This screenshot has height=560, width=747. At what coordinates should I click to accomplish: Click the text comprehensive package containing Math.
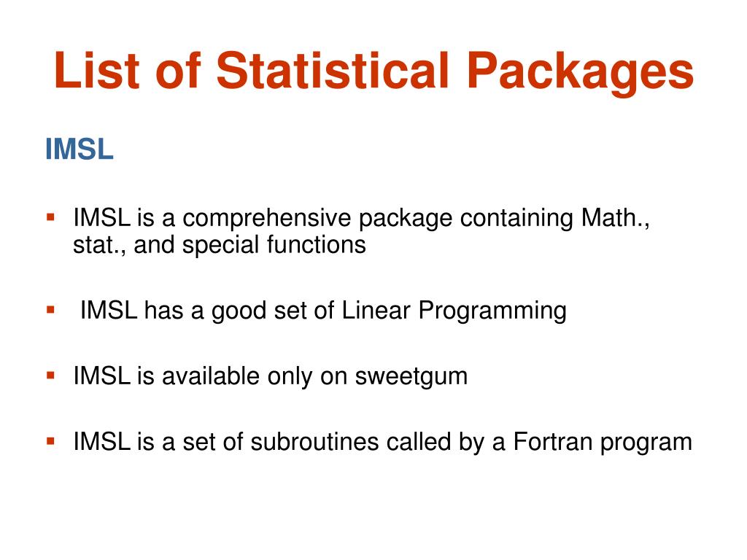pyautogui.click(x=414, y=219)
